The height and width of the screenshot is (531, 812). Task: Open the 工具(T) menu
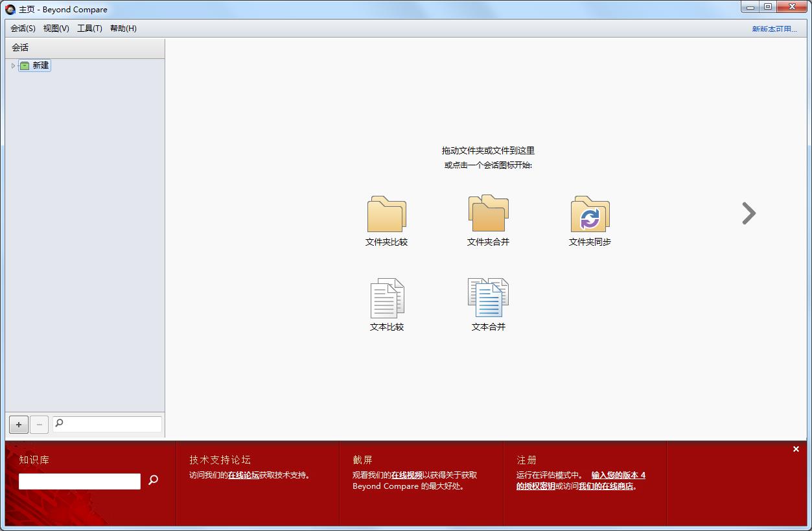[89, 29]
